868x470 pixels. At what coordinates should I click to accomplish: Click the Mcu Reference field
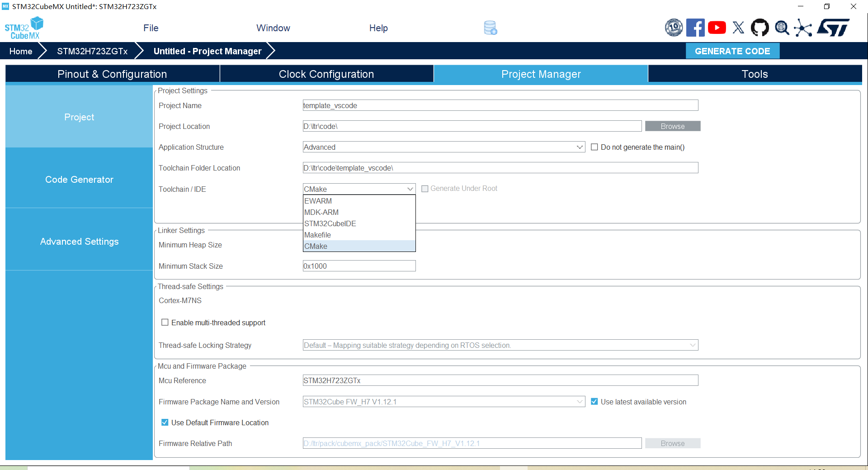click(x=500, y=380)
